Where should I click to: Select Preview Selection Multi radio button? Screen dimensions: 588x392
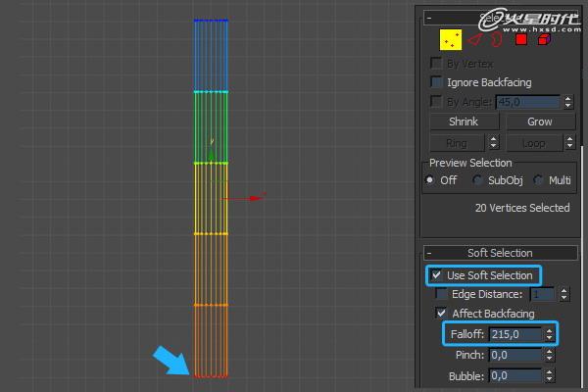pos(538,180)
